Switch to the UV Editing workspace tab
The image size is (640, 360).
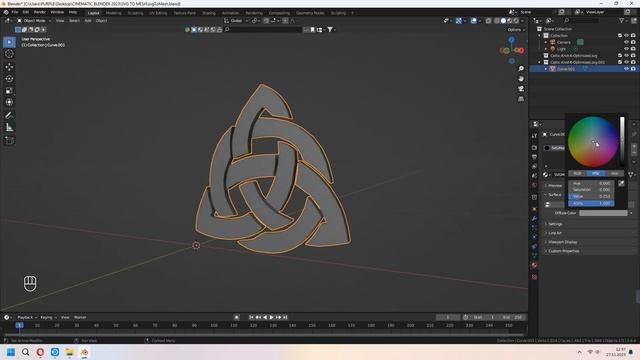pyautogui.click(x=158, y=13)
